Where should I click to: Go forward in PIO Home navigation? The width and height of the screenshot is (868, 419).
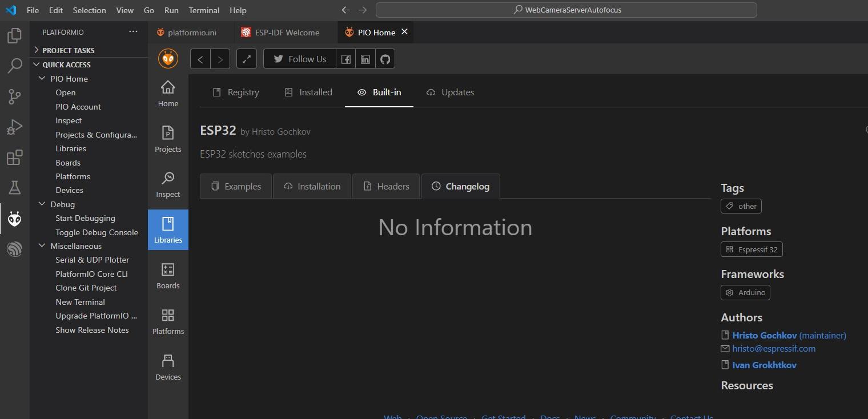click(x=220, y=59)
